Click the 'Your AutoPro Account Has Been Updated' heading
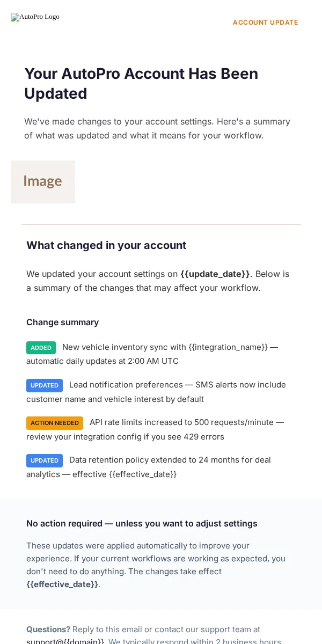Image resolution: width=322 pixels, height=644 pixels. (x=141, y=83)
